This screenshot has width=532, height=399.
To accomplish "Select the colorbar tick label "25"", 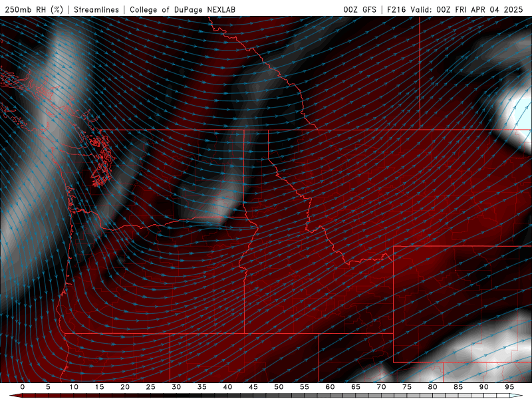I will [x=151, y=387].
